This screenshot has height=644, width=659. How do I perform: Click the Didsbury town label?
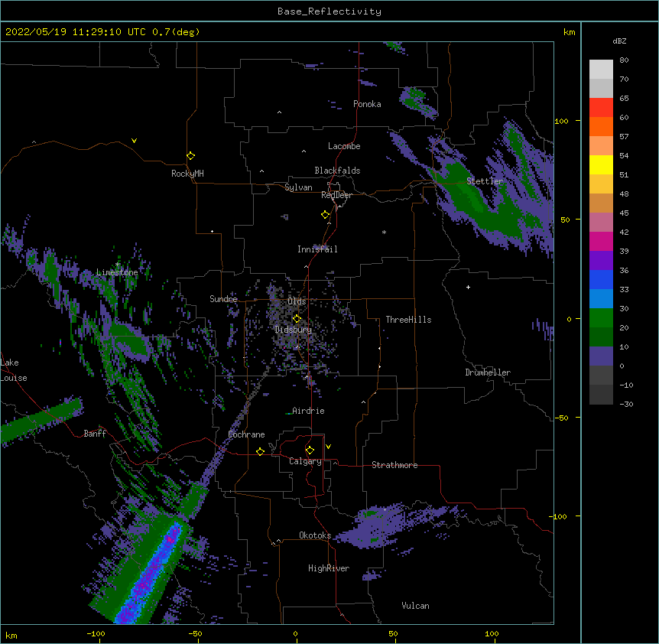294,330
